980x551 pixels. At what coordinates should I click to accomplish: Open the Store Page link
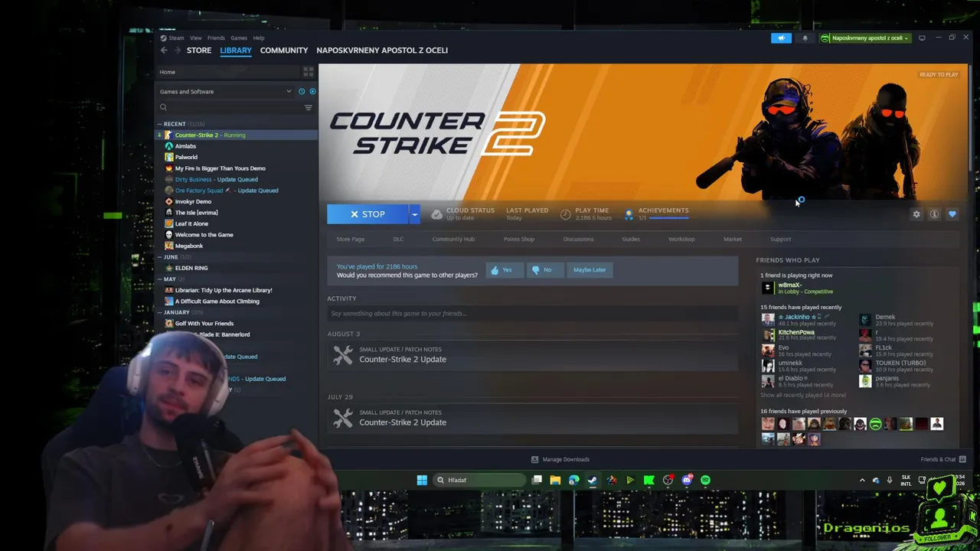(351, 240)
